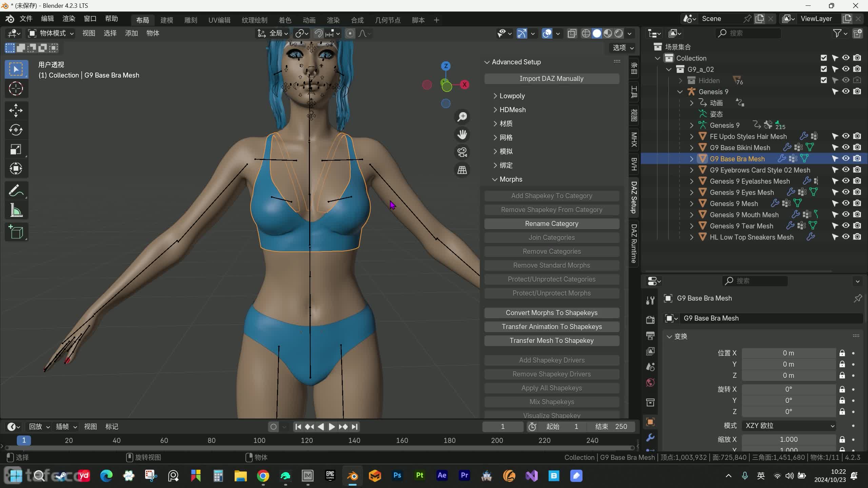Open 物体模式 mode dropdown
868x488 pixels.
[51, 33]
